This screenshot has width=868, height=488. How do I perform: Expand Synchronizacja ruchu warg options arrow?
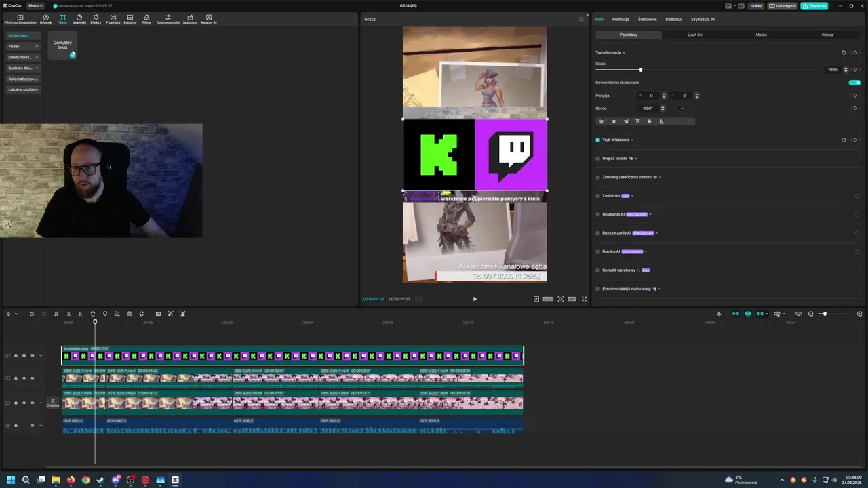click(x=659, y=289)
